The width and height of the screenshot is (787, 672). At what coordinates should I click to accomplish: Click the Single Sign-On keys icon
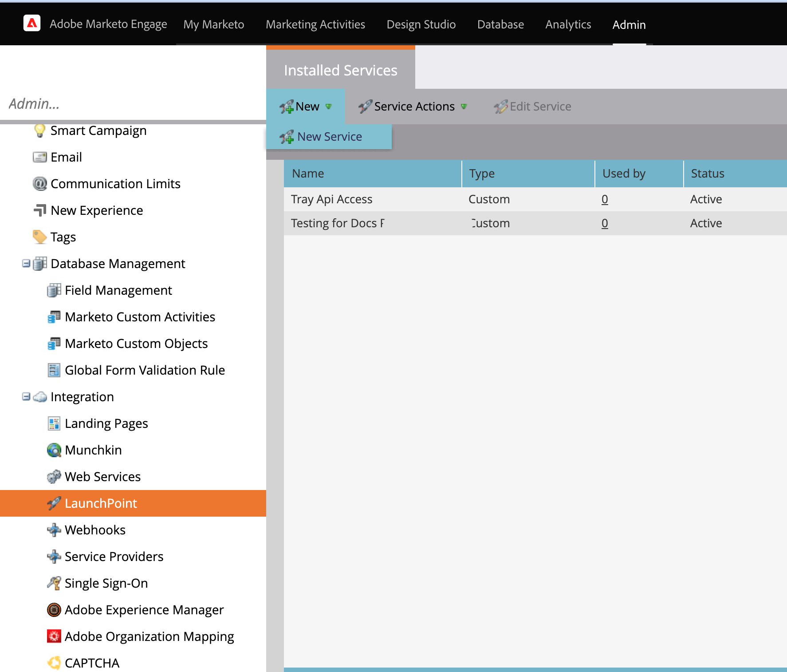(x=54, y=583)
